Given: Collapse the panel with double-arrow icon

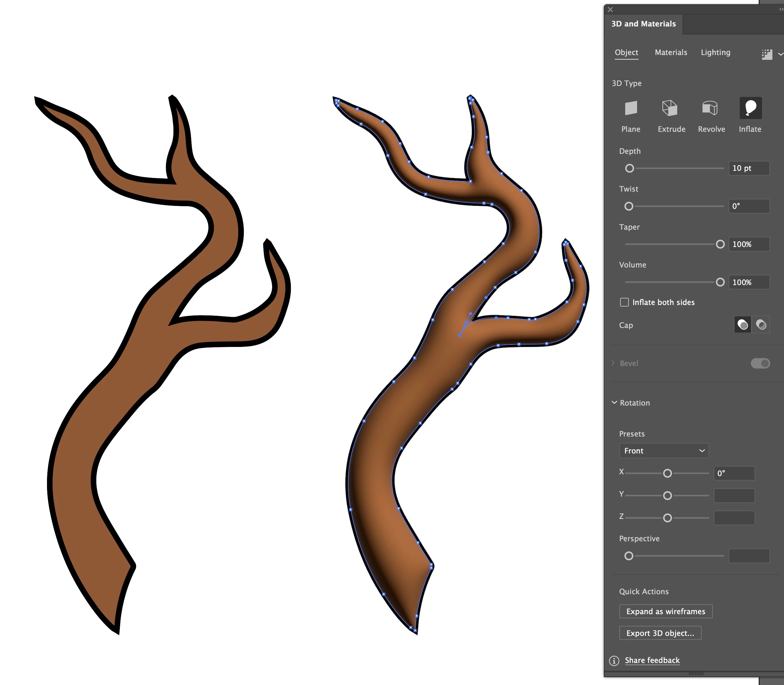Looking at the screenshot, I should pyautogui.click(x=781, y=9).
